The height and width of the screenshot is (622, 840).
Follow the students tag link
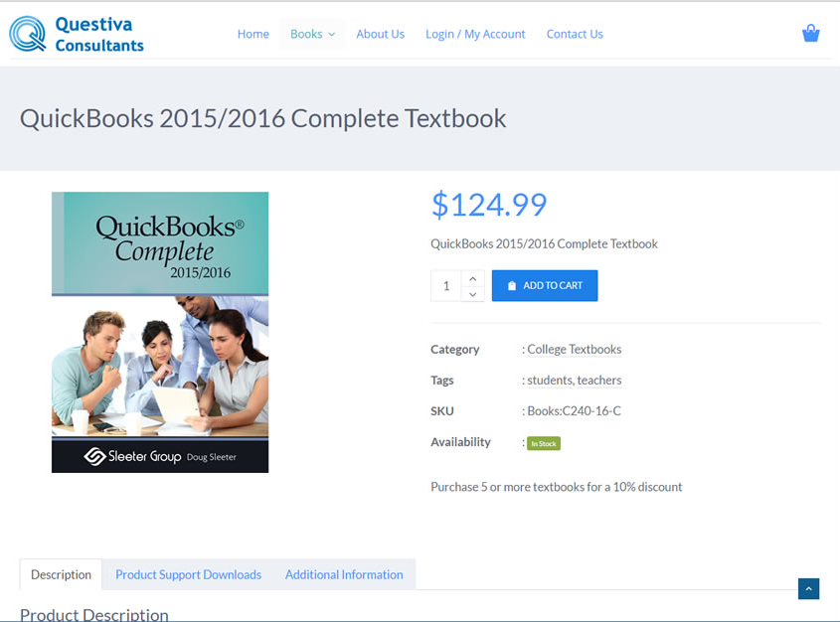[x=550, y=381]
